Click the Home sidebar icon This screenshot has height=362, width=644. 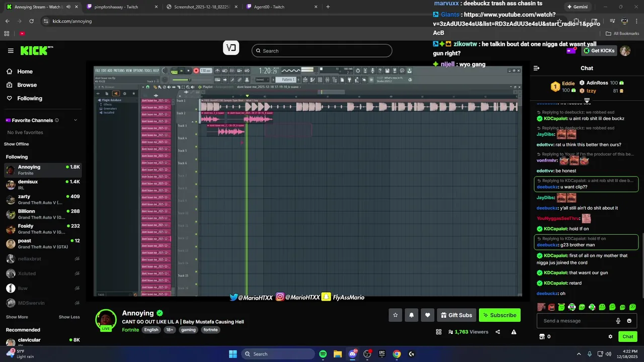point(10,71)
